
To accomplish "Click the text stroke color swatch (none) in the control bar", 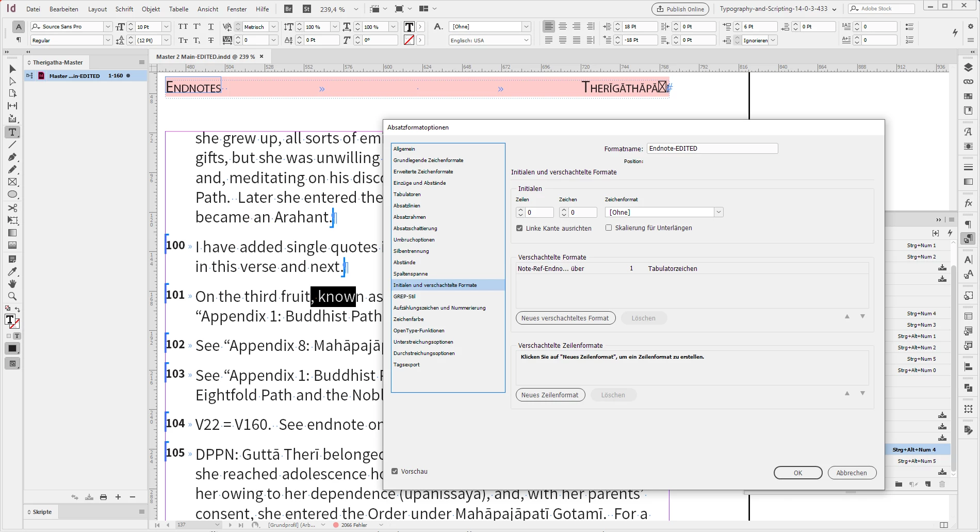I will pos(409,40).
